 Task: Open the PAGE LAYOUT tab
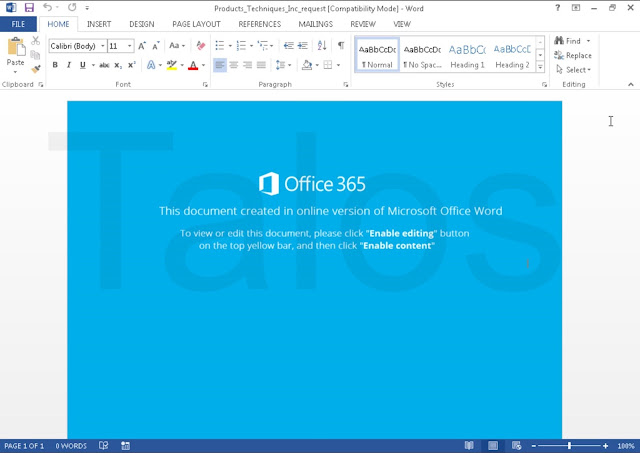point(196,24)
